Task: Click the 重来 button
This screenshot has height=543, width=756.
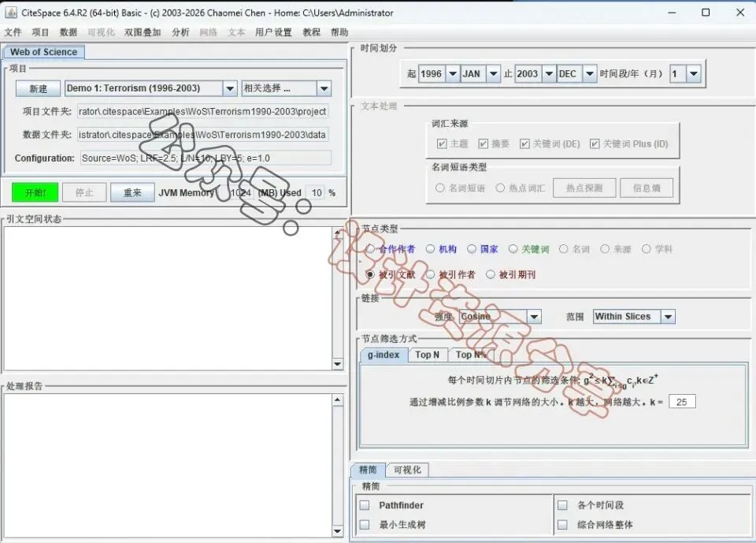Action: point(132,192)
